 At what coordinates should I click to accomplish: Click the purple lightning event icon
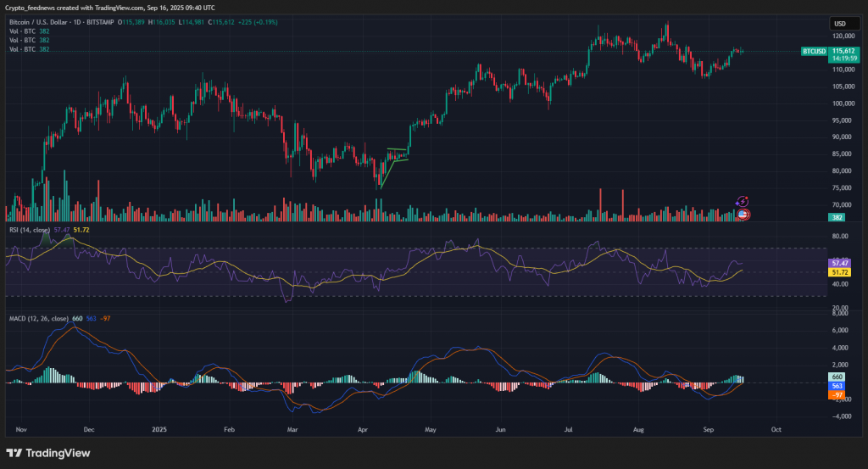pos(742,200)
